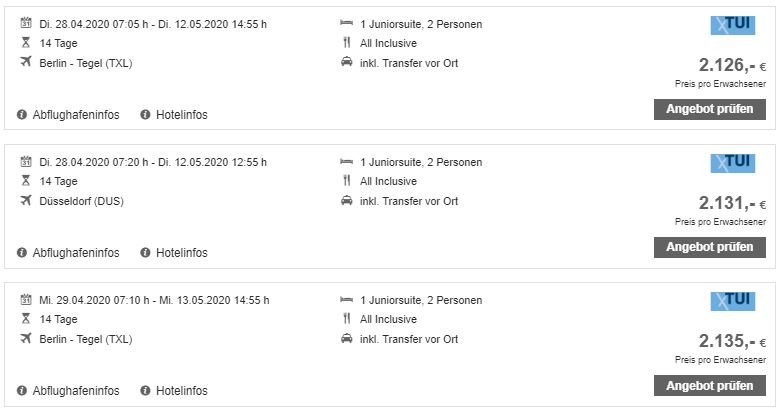
Task: Open Abflughafeninfos for the first Berlin-Tegel offer
Action: (x=76, y=115)
